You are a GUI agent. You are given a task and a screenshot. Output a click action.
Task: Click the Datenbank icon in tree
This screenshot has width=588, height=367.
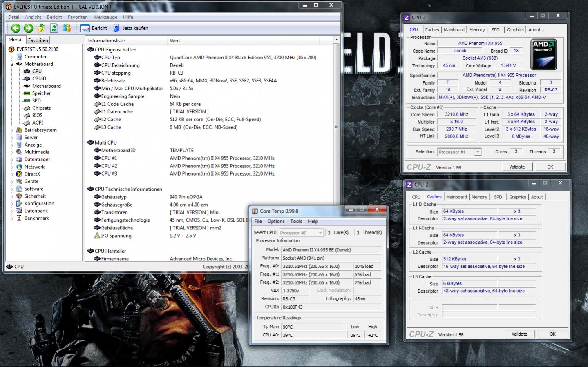19,211
